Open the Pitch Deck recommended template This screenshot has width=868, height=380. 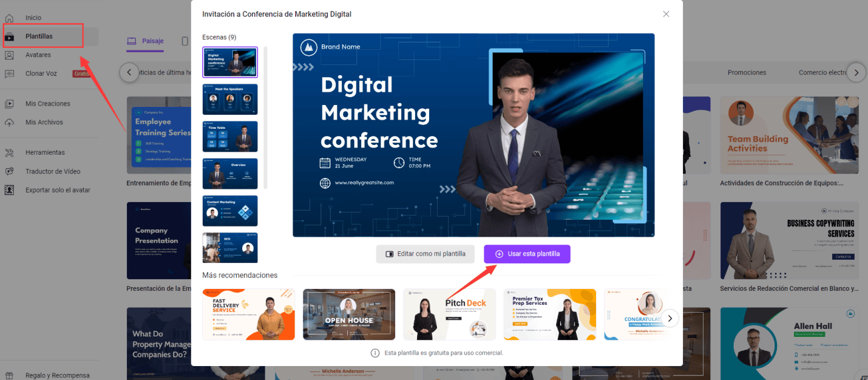click(x=449, y=314)
